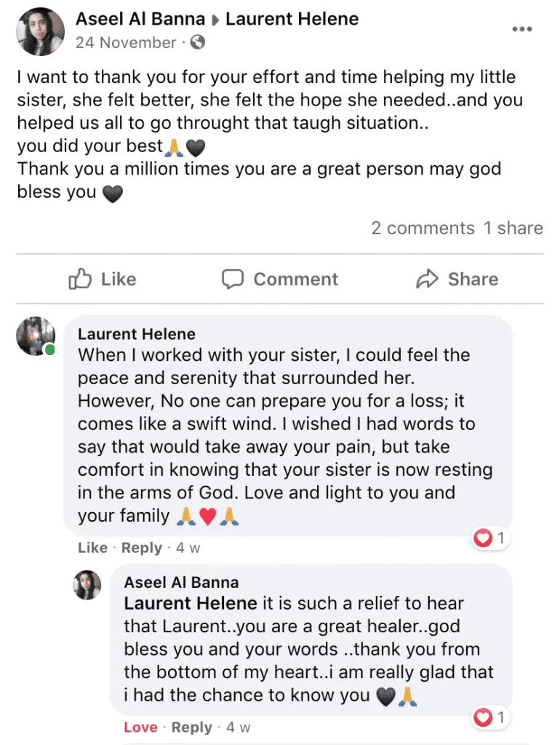Open Aseel Al Banna's reply avatar
560x745 pixels.
(88, 585)
